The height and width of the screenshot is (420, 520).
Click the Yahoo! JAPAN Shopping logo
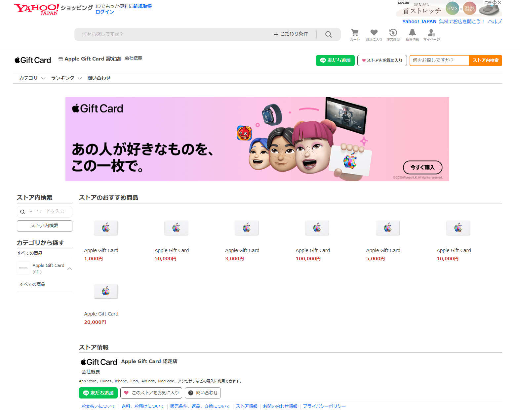tap(54, 9)
